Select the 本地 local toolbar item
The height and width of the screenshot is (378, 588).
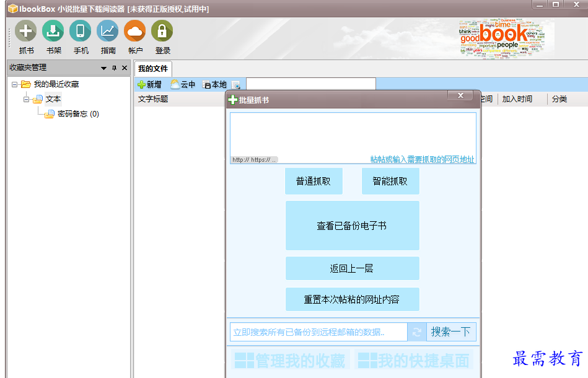click(x=214, y=84)
